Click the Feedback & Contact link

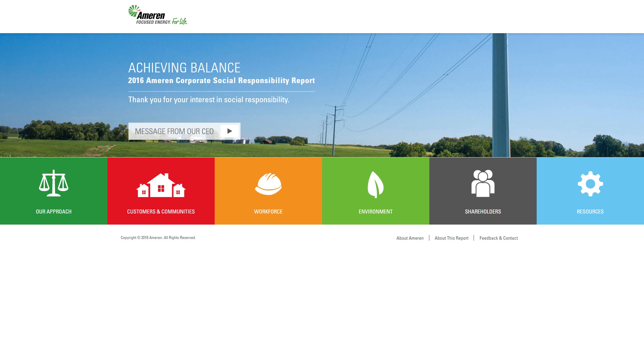click(498, 238)
